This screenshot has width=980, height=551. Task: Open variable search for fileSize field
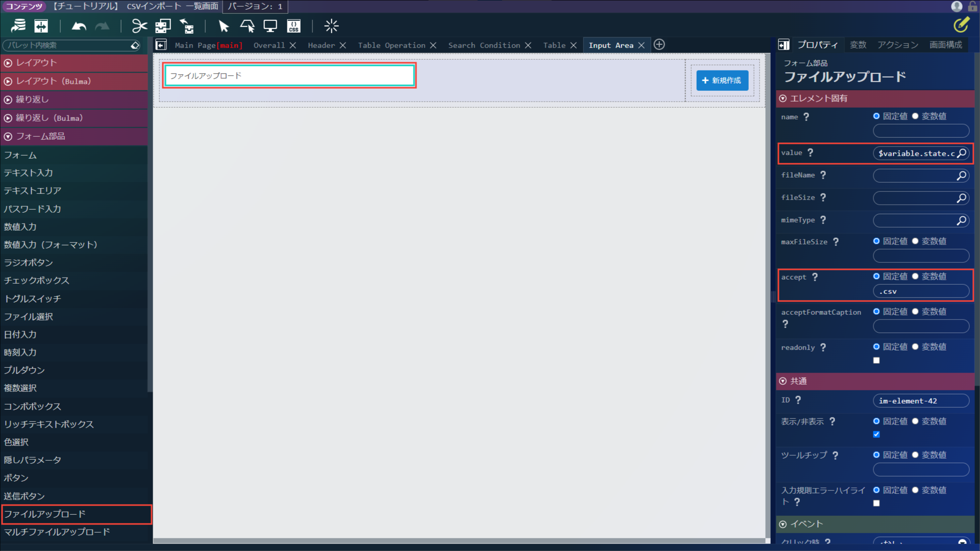[x=962, y=198]
